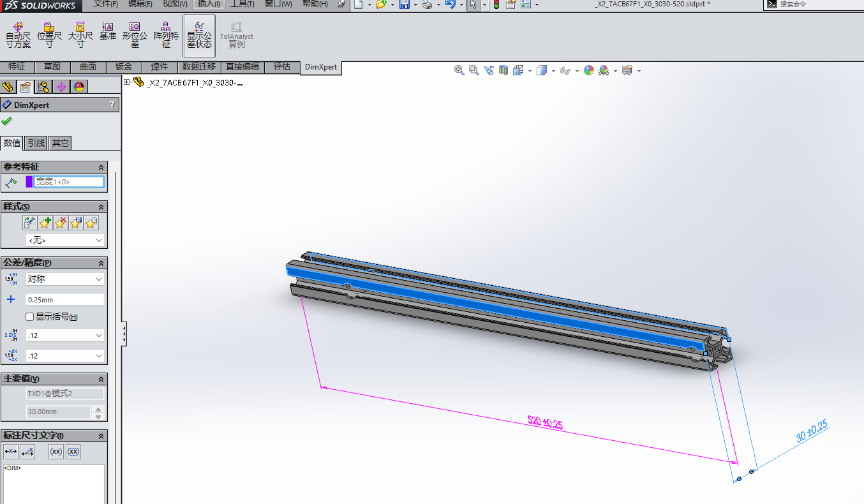This screenshot has width=864, height=504.
Task: Click the Add style green-plus star icon
Action: tap(45, 223)
